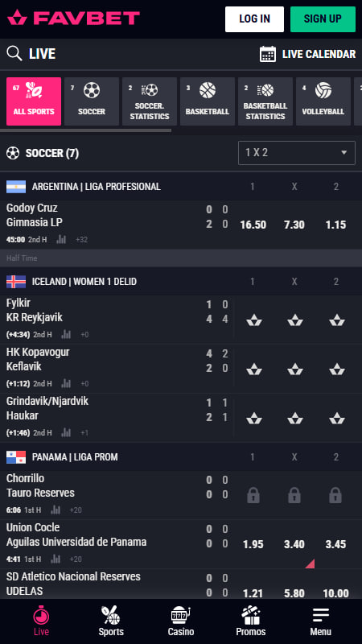The width and height of the screenshot is (362, 644).
Task: Open the search magnifier icon
Action: 14,54
